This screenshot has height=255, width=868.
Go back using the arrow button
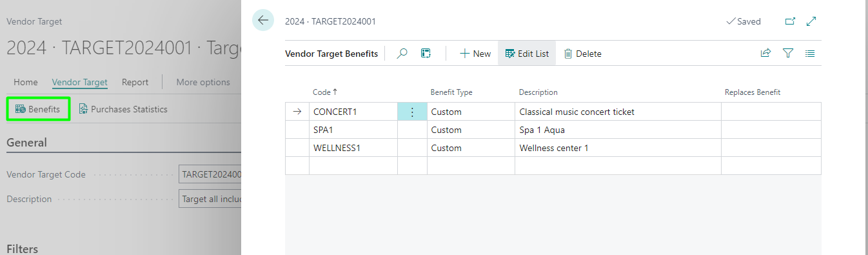(x=263, y=21)
